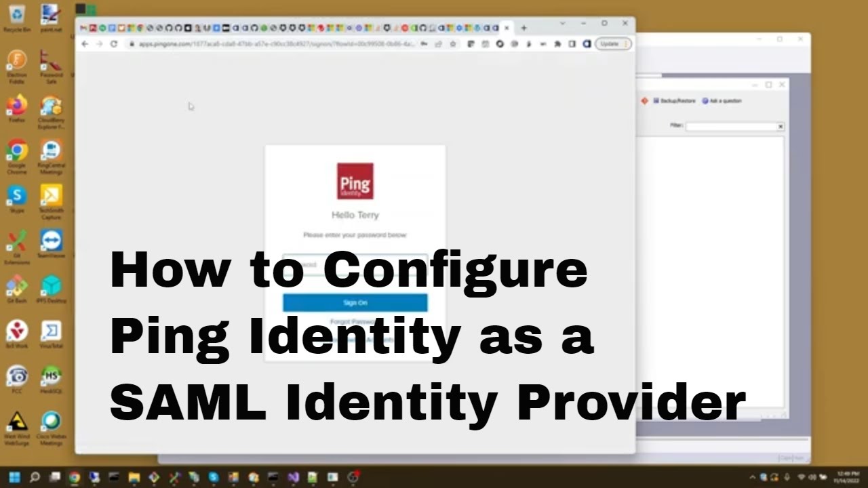Open West Wind WebSurge desktop shortcut
The image size is (868, 488).
click(x=16, y=428)
